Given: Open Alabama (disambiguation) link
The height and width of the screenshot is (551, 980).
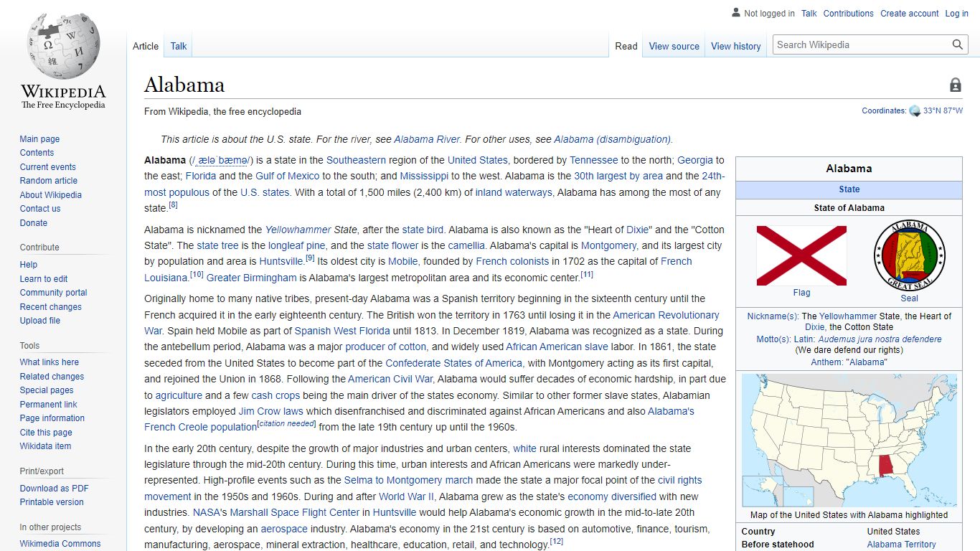Looking at the screenshot, I should (613, 140).
